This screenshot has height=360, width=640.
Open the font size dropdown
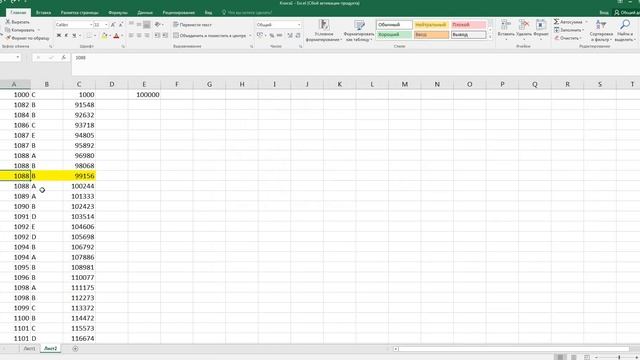point(106,25)
